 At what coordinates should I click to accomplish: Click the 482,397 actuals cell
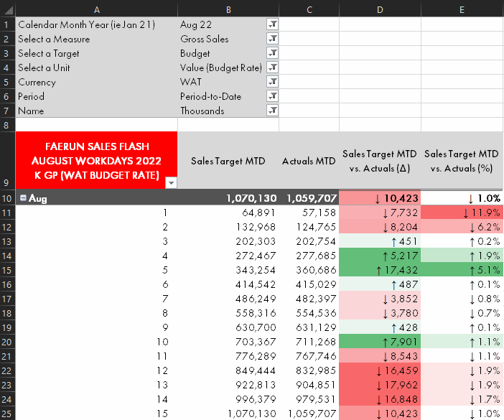tap(309, 299)
